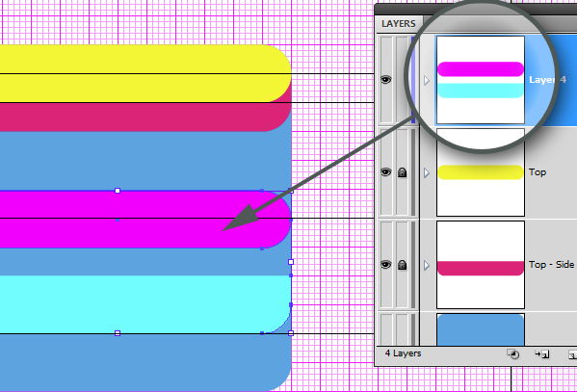Unlock the Top layer via lock icon
Viewport: 577px width, 392px height.
(403, 172)
